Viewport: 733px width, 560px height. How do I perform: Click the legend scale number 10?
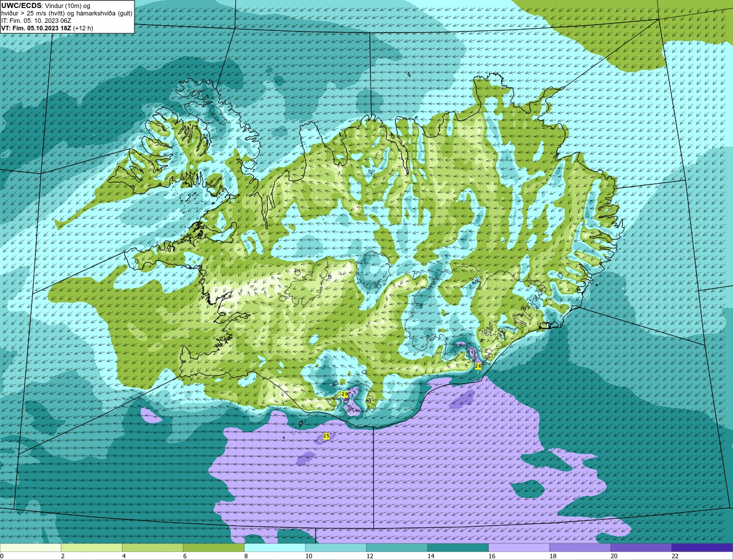(x=309, y=556)
